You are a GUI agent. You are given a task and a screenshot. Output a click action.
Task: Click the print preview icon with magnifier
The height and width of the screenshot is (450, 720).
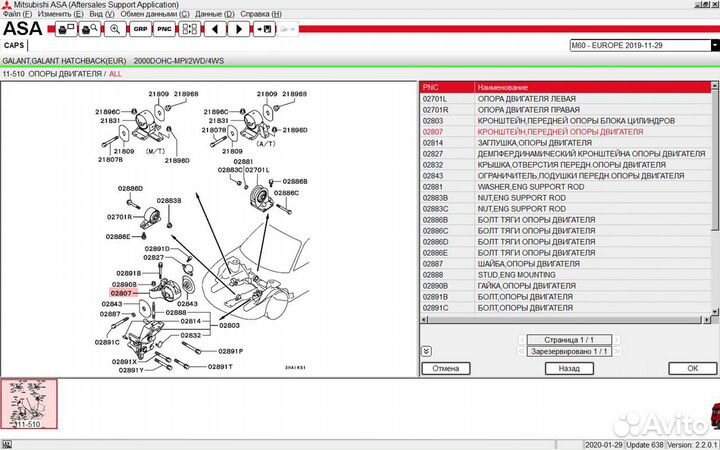click(x=88, y=30)
